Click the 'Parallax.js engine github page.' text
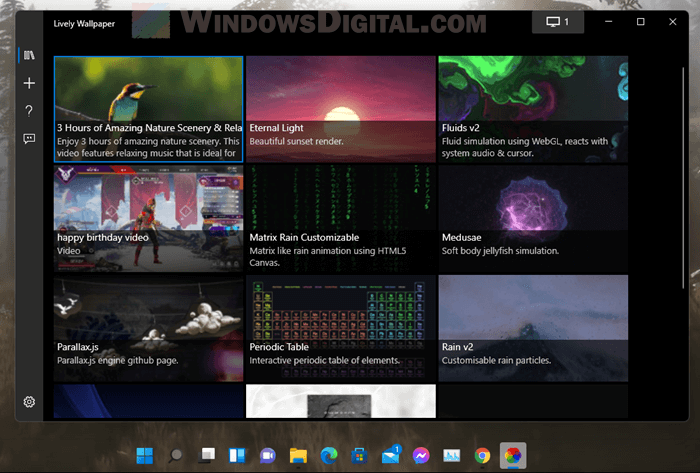 tap(117, 360)
